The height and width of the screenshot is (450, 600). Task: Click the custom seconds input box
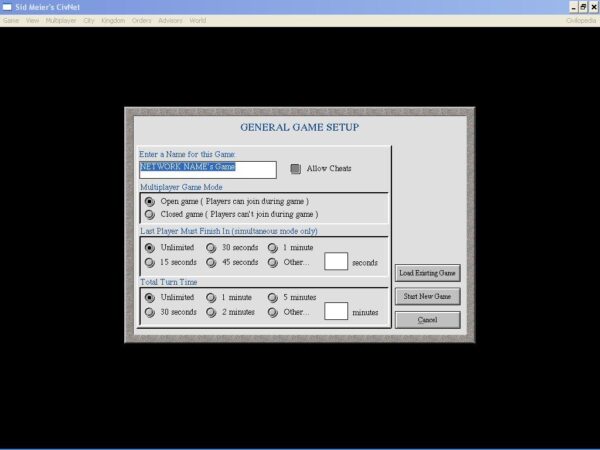[x=336, y=261]
